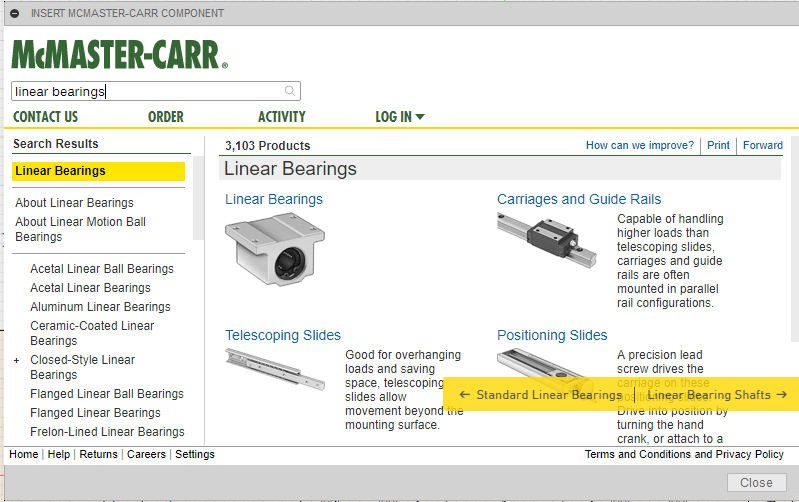This screenshot has height=502, width=799.
Task: Click the sidebar scrollbar thumb
Action: click(x=198, y=198)
